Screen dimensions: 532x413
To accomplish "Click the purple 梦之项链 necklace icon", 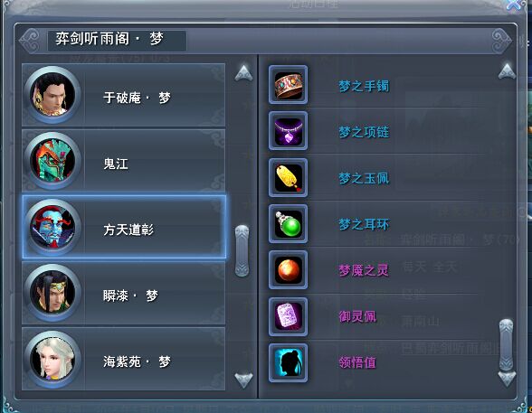I will coord(288,131).
